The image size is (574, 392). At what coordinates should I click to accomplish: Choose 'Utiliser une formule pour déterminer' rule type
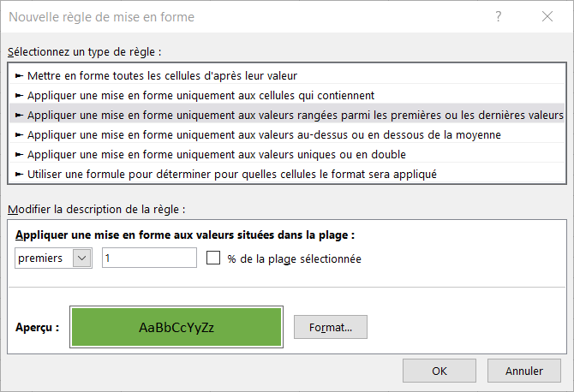coord(287,175)
